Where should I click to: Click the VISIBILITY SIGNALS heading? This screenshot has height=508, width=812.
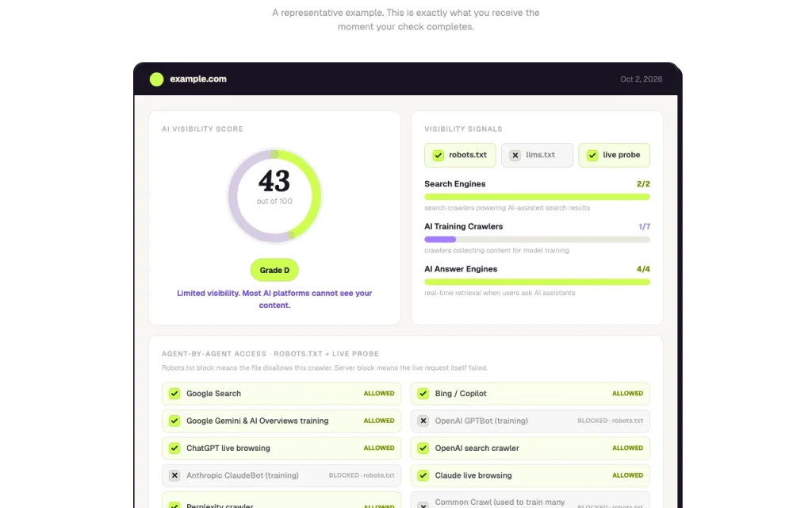463,129
